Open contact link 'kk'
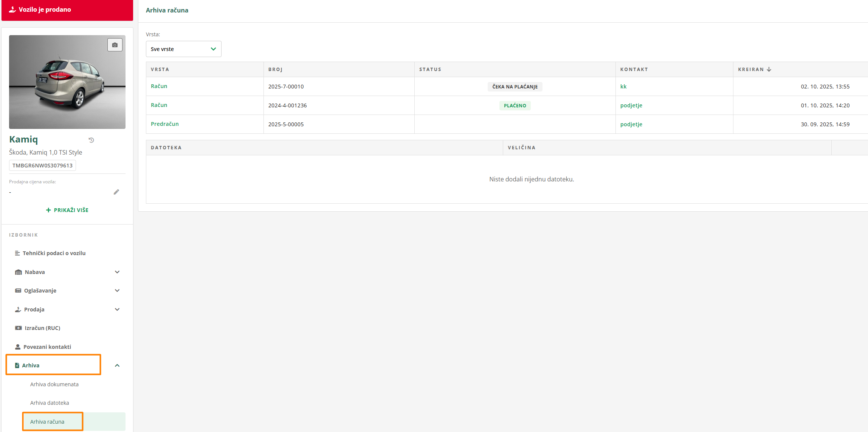This screenshot has width=868, height=432. [623, 87]
